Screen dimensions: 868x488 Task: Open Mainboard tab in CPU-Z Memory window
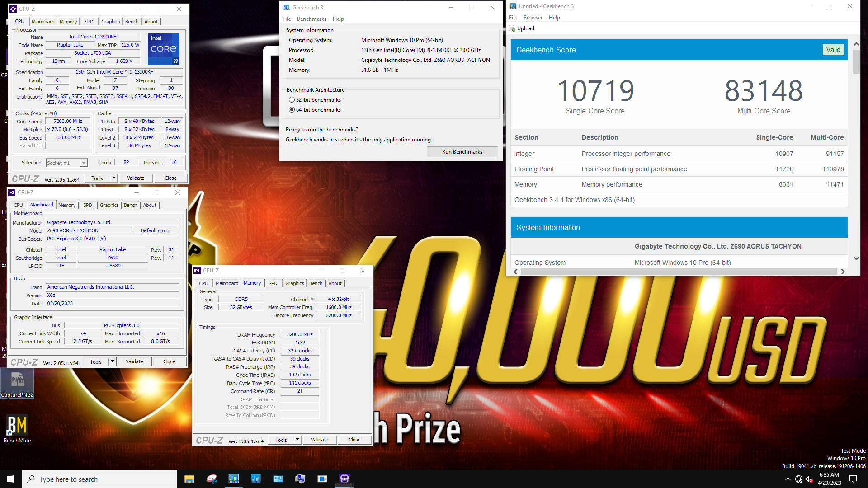click(x=227, y=283)
